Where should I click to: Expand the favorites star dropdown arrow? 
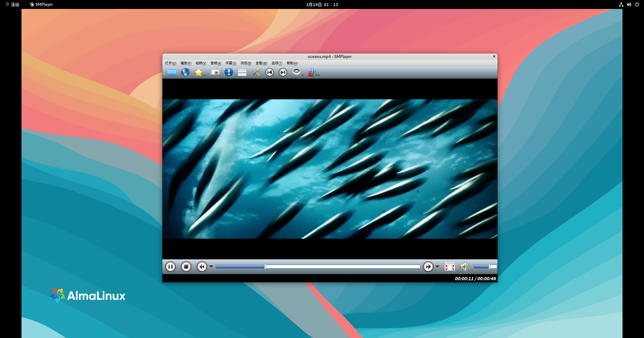205,75
